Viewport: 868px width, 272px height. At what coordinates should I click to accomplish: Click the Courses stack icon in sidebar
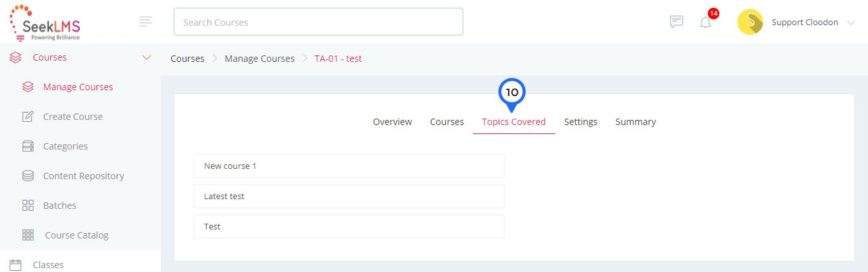(16, 57)
